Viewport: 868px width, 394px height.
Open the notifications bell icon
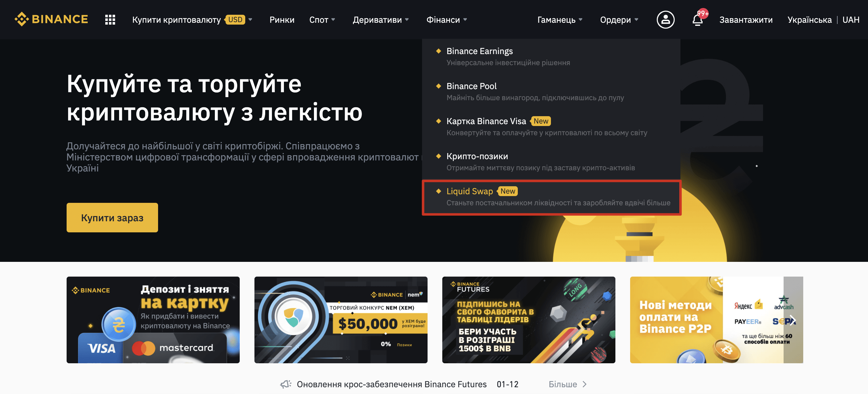pyautogui.click(x=697, y=20)
